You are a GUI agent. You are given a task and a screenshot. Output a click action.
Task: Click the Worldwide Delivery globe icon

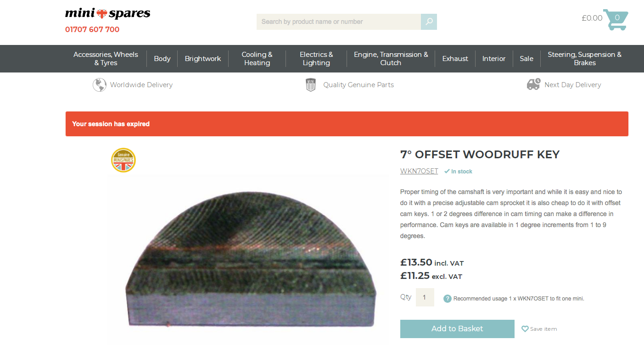tap(100, 85)
